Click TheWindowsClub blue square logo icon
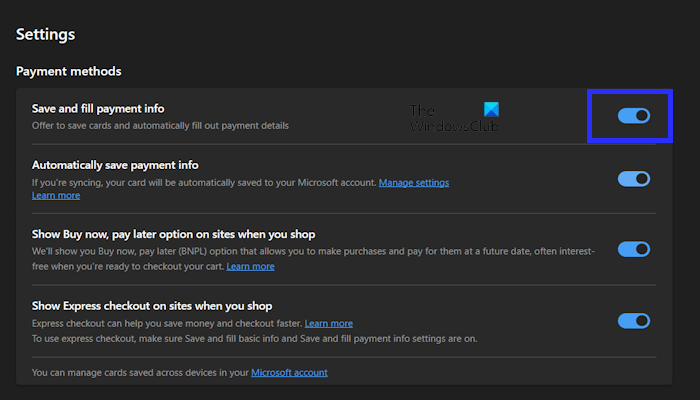The width and height of the screenshot is (700, 400). (x=489, y=109)
